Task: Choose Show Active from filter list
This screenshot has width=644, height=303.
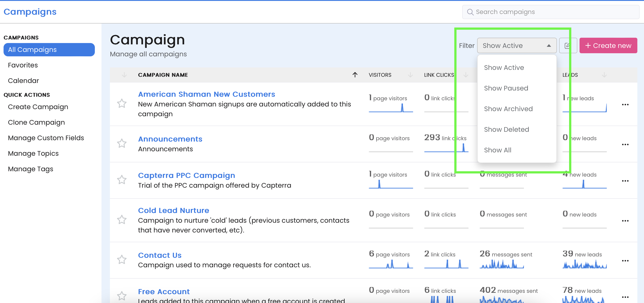Action: [517, 68]
